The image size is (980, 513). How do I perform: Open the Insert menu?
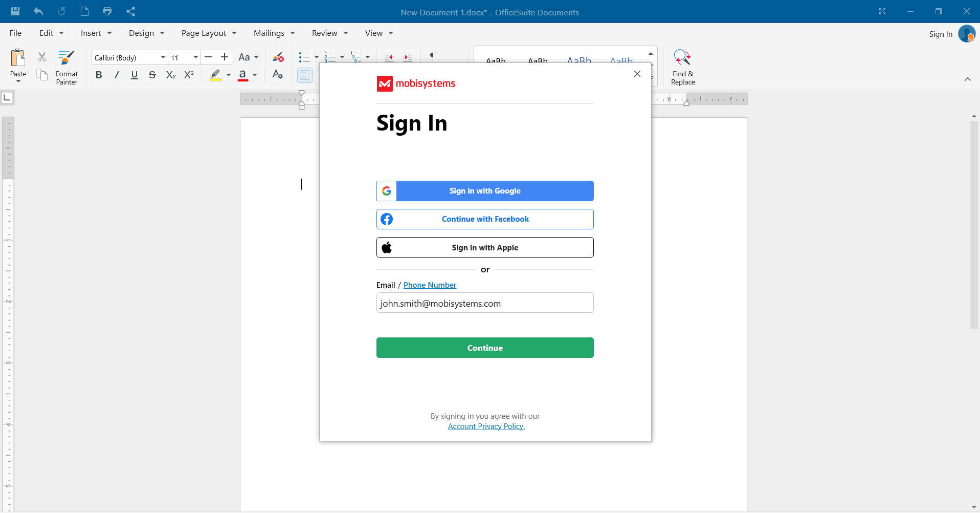click(96, 33)
